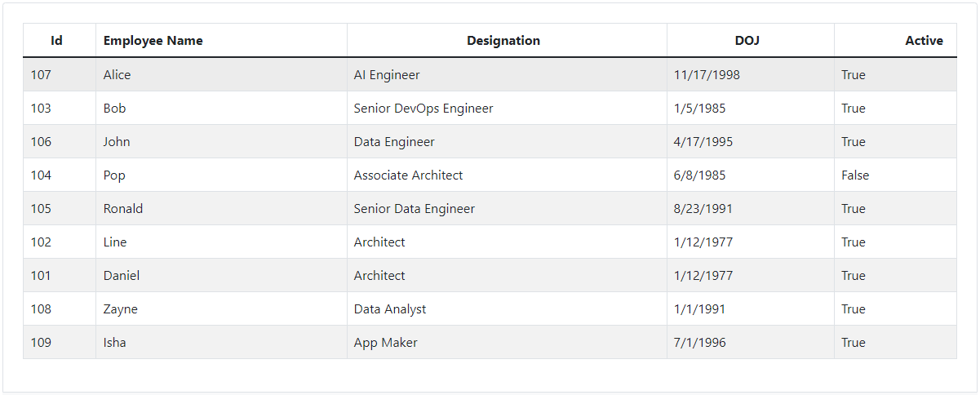Click the Designation column header

(x=503, y=41)
